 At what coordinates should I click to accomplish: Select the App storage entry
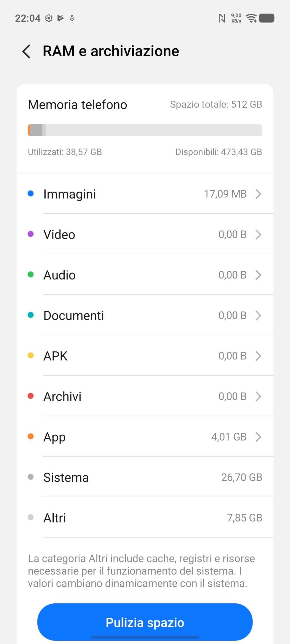click(145, 437)
